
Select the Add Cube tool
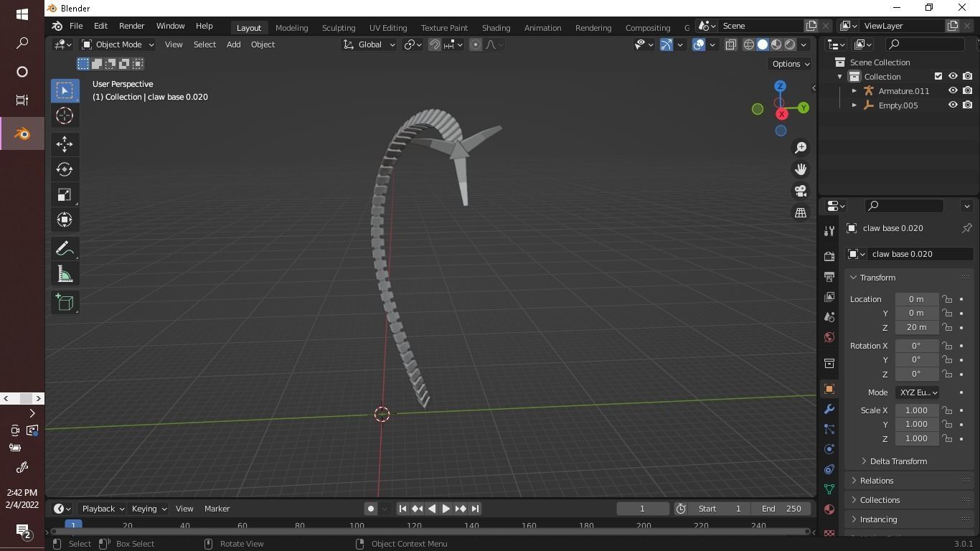[65, 302]
